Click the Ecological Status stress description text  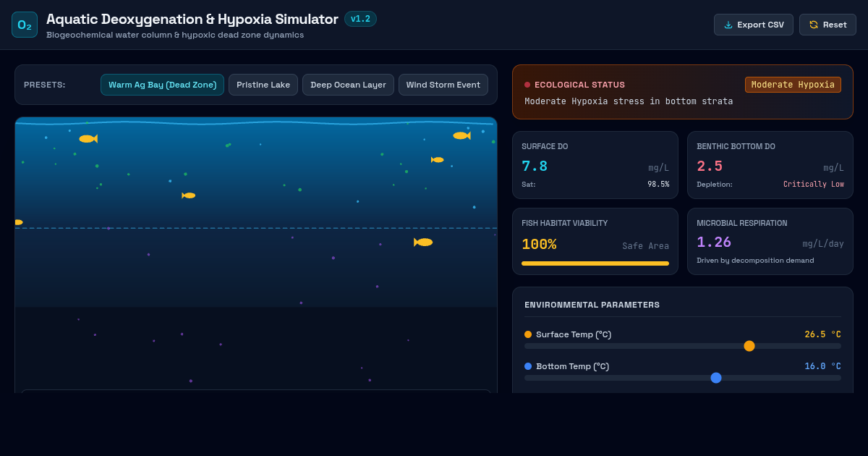pyautogui.click(x=629, y=101)
